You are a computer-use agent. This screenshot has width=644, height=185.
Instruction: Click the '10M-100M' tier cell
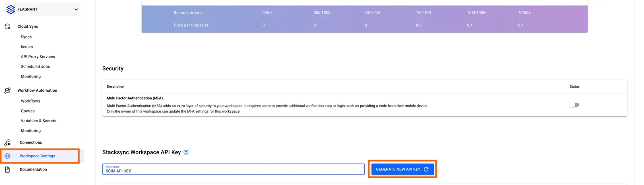[x=477, y=13]
